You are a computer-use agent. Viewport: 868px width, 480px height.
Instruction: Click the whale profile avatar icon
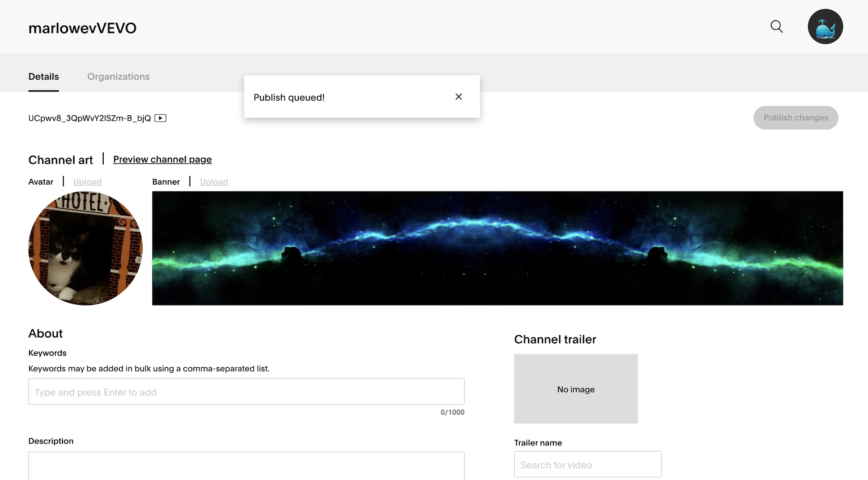point(825,26)
